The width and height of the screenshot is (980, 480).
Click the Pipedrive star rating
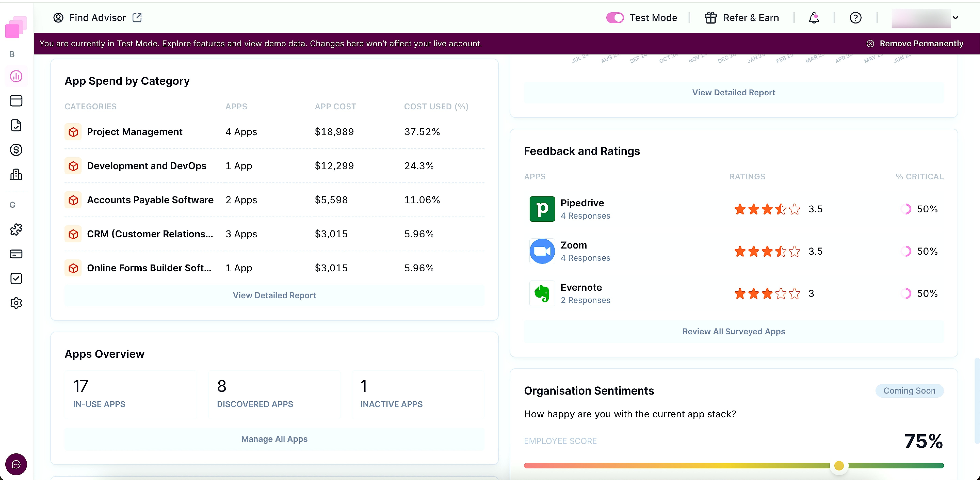(x=767, y=209)
